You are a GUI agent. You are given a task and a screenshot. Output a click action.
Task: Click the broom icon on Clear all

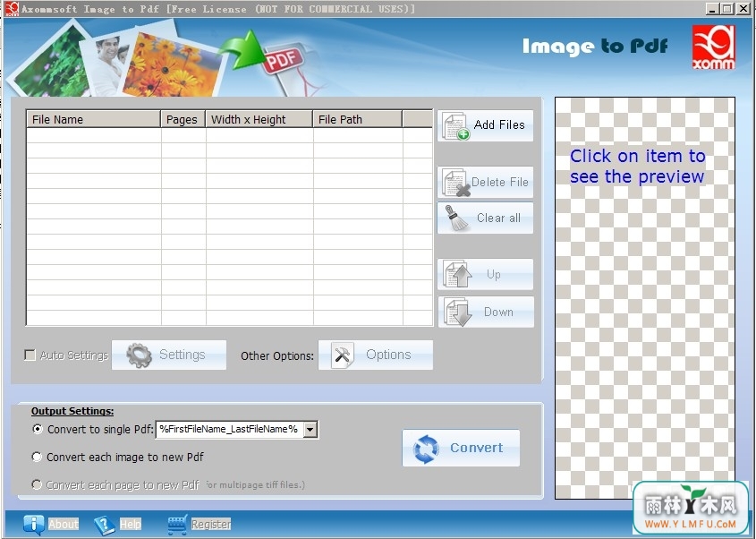tap(455, 218)
